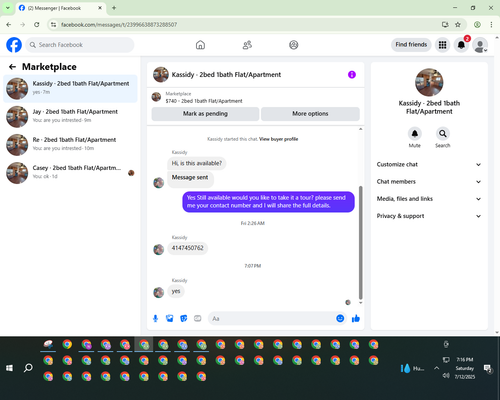Click the browser back arrow
Viewport: 500px width, 400px height.
click(9, 24)
